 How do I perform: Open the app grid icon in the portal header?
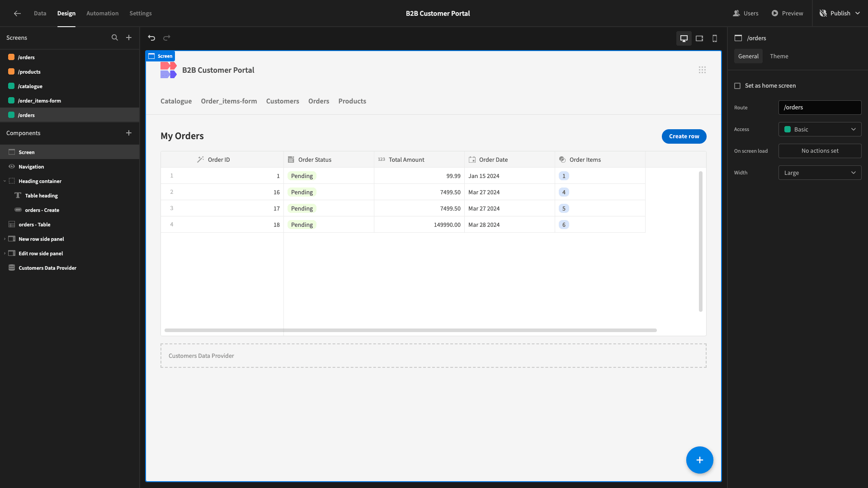[702, 70]
